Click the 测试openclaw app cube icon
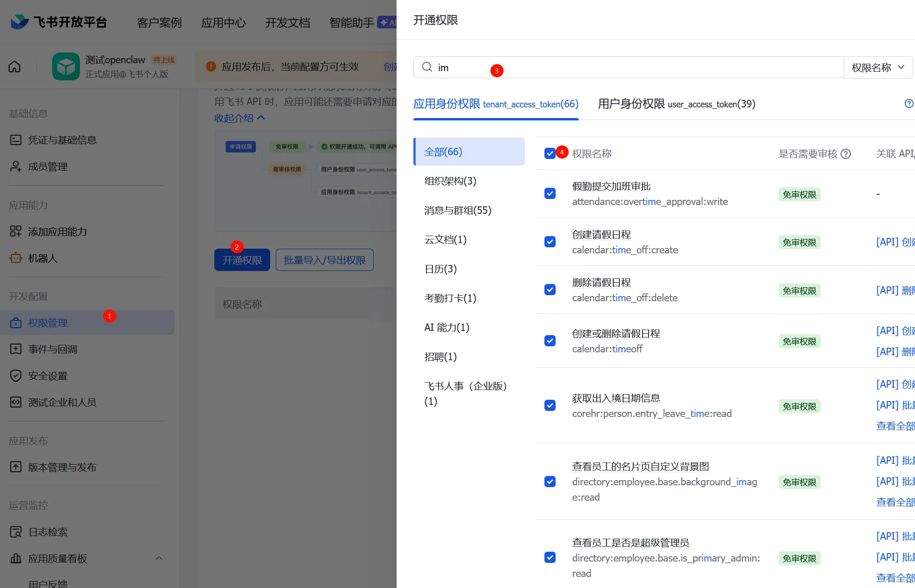 [x=66, y=66]
